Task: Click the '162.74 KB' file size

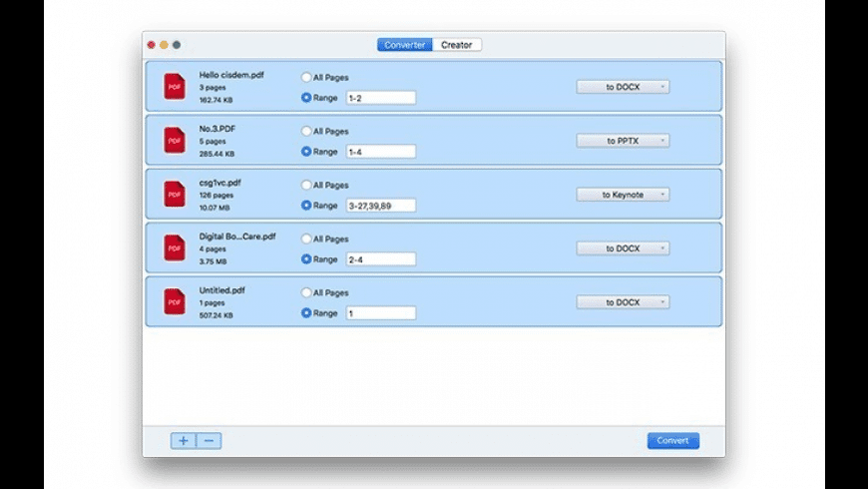Action: 216,100
